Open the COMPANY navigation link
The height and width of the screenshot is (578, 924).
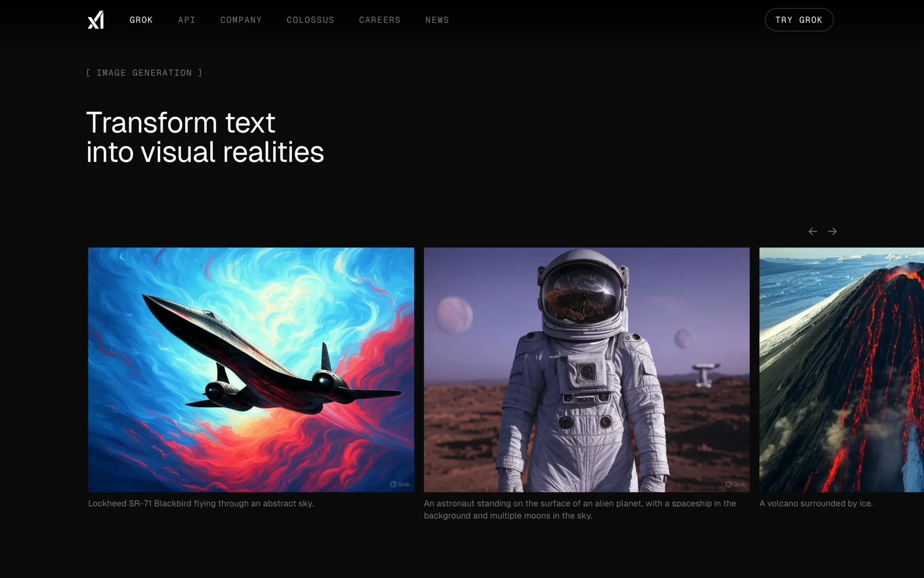(x=241, y=20)
